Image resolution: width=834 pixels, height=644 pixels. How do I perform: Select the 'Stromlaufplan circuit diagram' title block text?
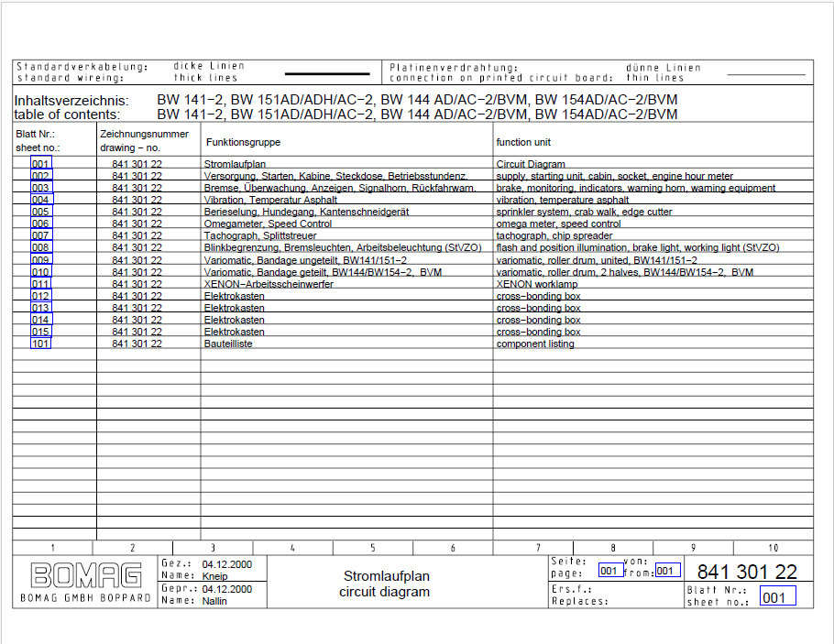[385, 584]
